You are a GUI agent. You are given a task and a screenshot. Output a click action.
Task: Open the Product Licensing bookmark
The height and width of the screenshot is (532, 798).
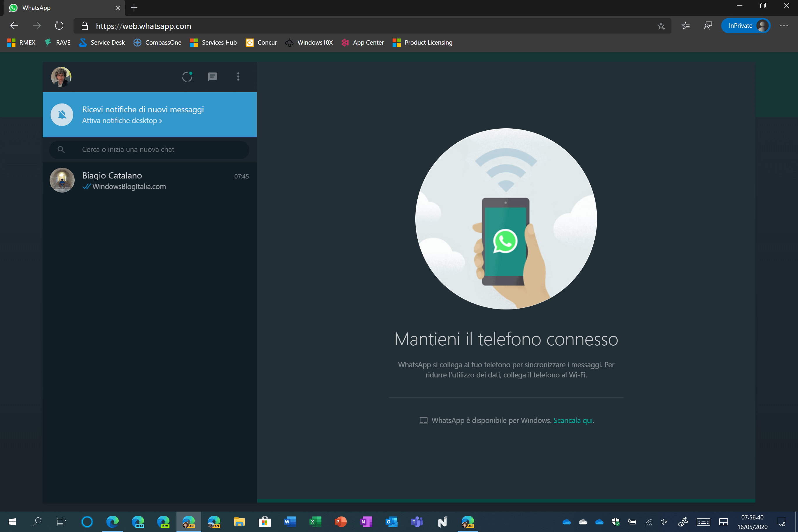pos(422,42)
